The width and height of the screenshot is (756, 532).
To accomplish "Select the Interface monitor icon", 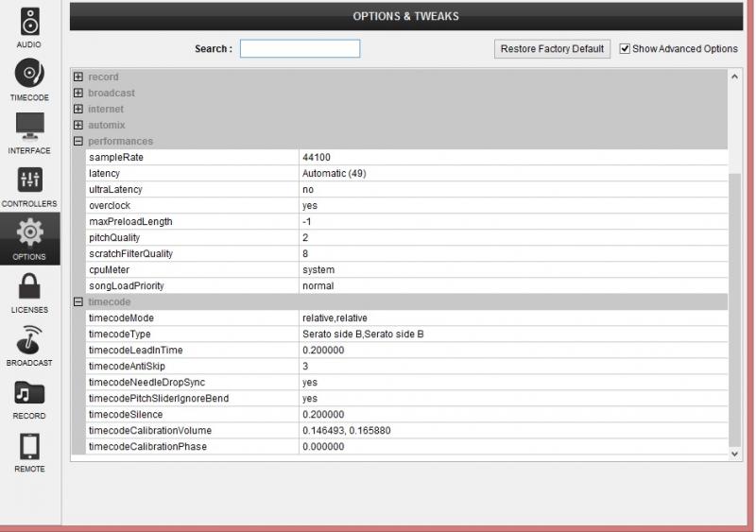I will click(29, 127).
